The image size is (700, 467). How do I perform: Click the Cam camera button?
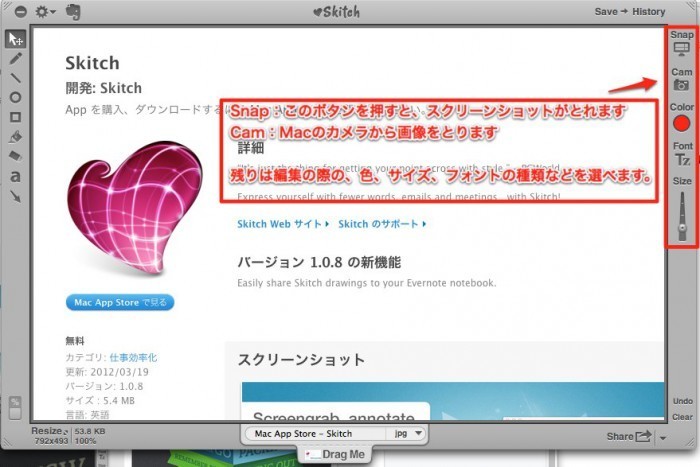(682, 79)
